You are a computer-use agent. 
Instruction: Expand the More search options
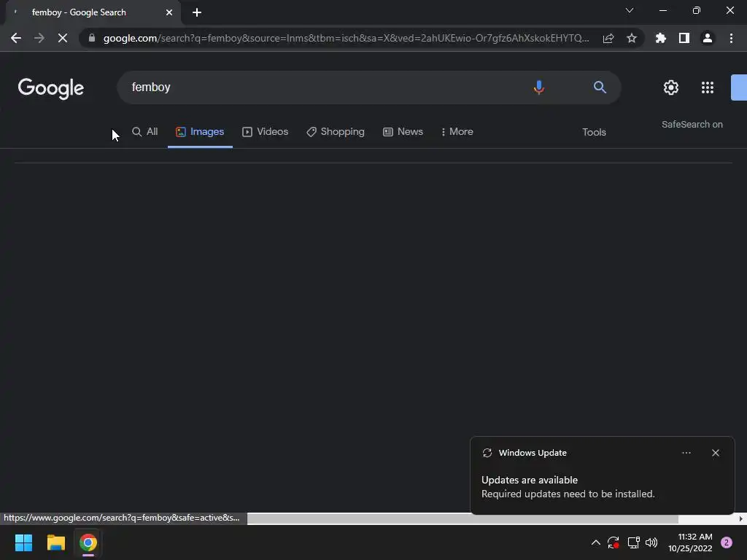457,132
